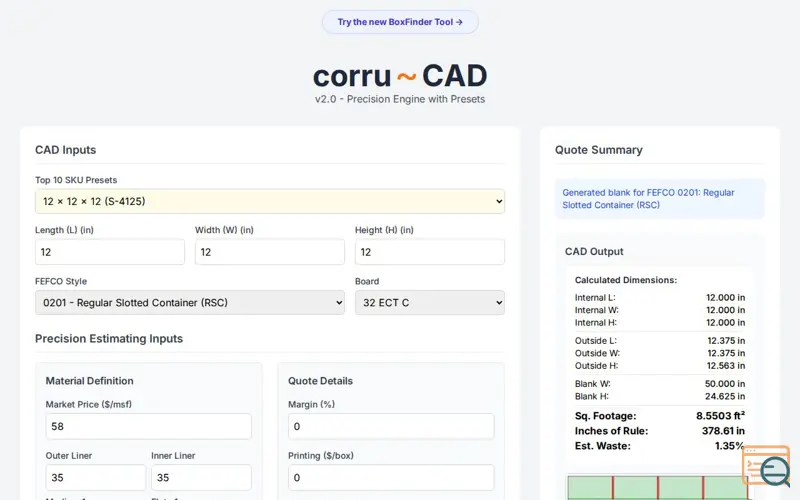Select the Inches of Rule value 378.61 in
The image size is (800, 500).
pyautogui.click(x=723, y=431)
